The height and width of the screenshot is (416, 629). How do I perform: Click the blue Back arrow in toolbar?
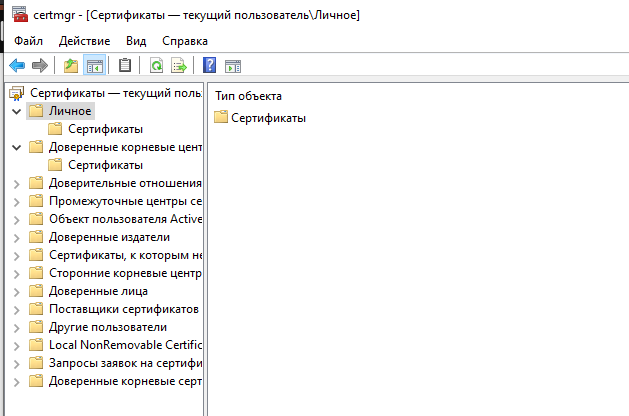(x=17, y=65)
